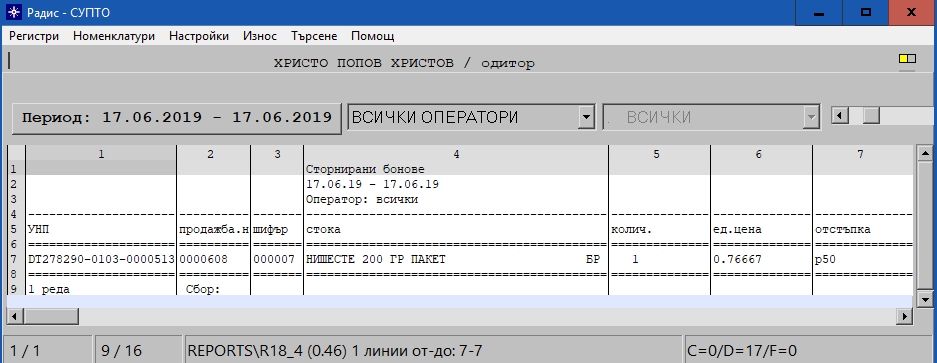Click the C=0/D=17/F=0 status entry
Viewport: 937px width, 363px height.
[808, 350]
